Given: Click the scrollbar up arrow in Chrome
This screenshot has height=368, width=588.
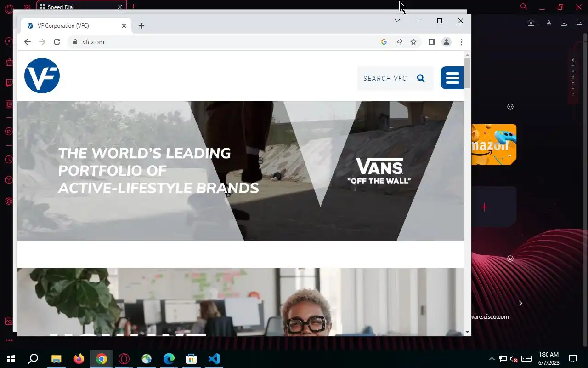Looking at the screenshot, I should click(467, 55).
